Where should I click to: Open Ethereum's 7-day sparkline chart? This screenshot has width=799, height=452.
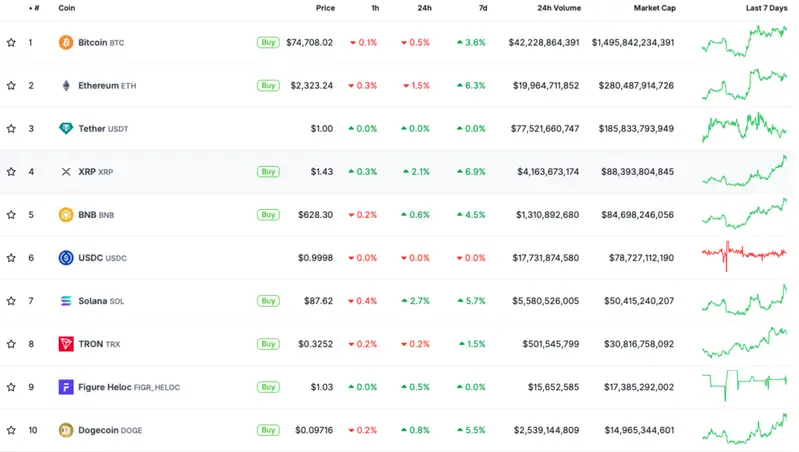coord(744,85)
